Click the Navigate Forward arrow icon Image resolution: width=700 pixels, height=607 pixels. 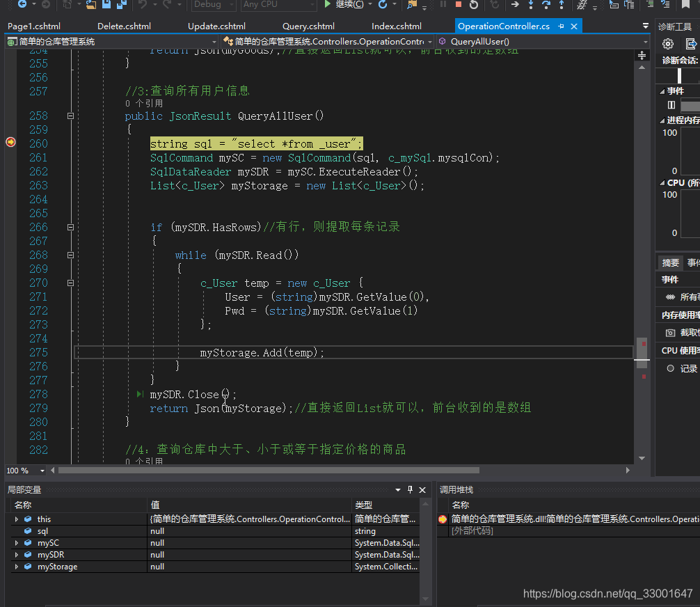pos(45,4)
